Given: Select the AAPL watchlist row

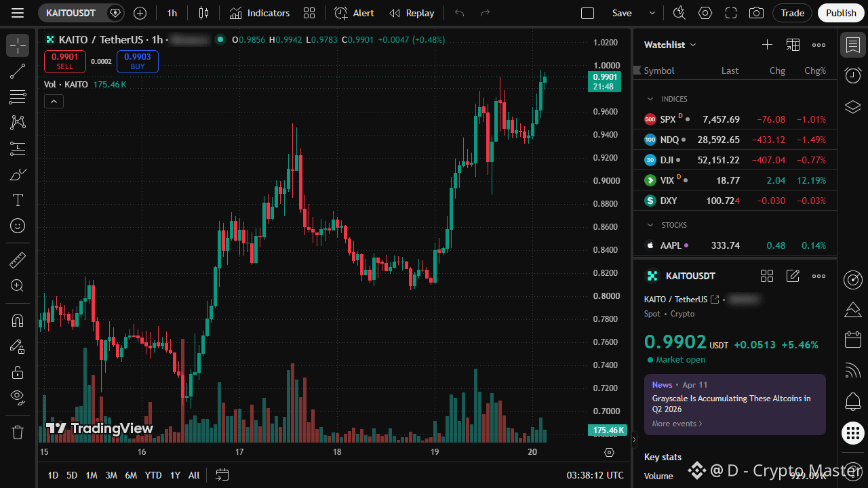Looking at the screenshot, I should click(x=735, y=245).
